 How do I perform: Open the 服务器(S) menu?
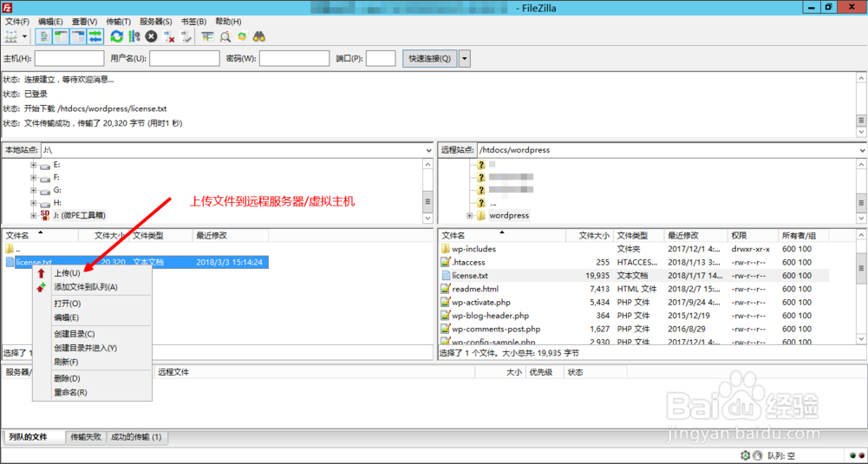click(155, 22)
